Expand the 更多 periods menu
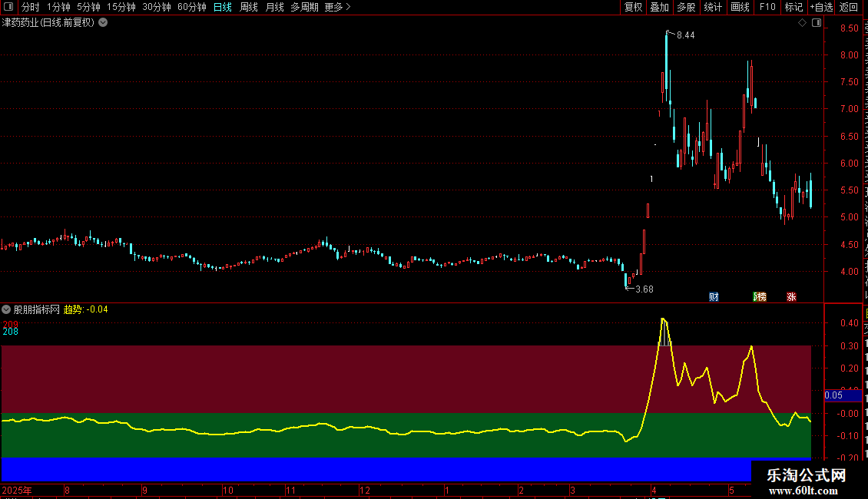This screenshot has width=868, height=499. 337,7
